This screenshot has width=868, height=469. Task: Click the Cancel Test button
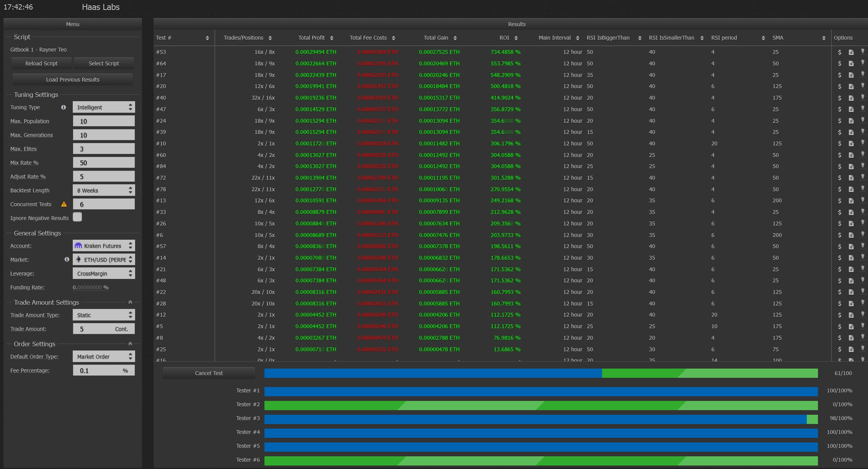209,373
